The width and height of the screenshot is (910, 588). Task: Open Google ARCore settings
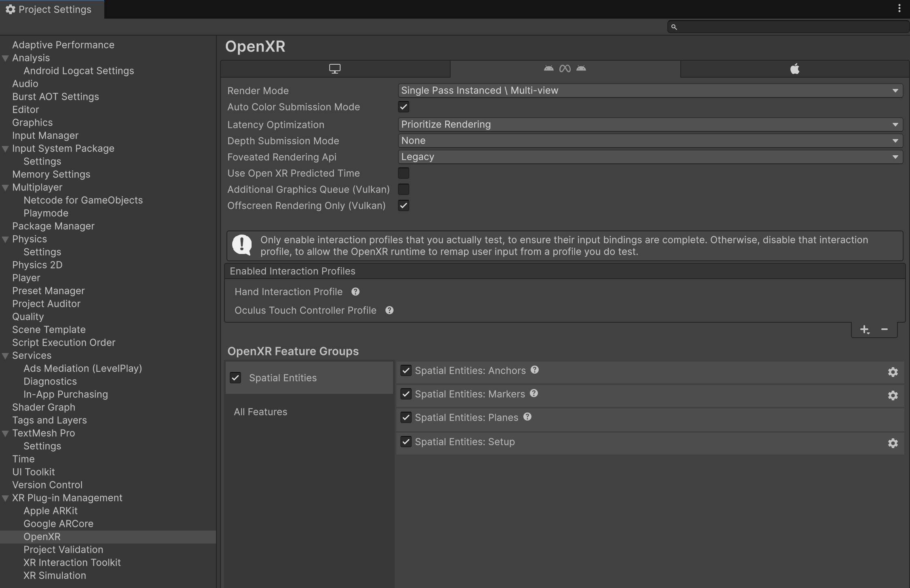click(x=58, y=524)
